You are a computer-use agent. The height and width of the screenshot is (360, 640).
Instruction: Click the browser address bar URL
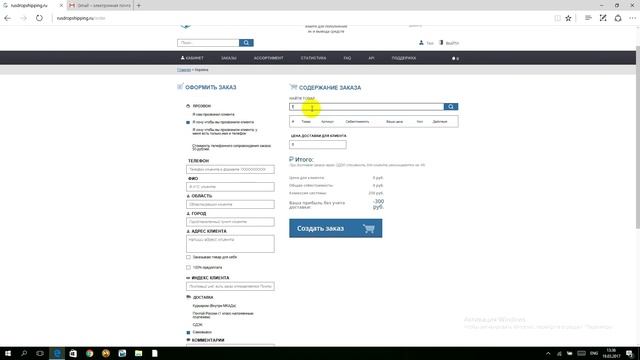(81, 18)
